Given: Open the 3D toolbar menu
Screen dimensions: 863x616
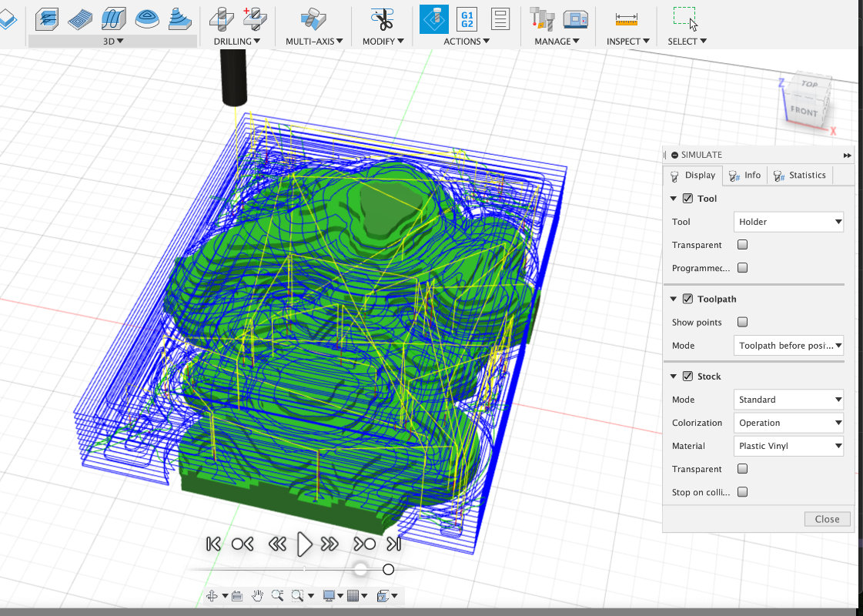Looking at the screenshot, I should [113, 42].
